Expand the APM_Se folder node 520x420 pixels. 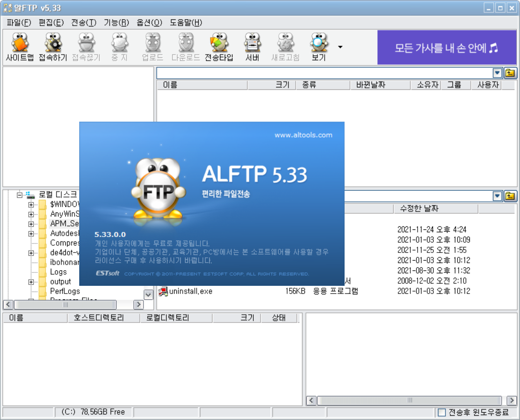(x=31, y=224)
